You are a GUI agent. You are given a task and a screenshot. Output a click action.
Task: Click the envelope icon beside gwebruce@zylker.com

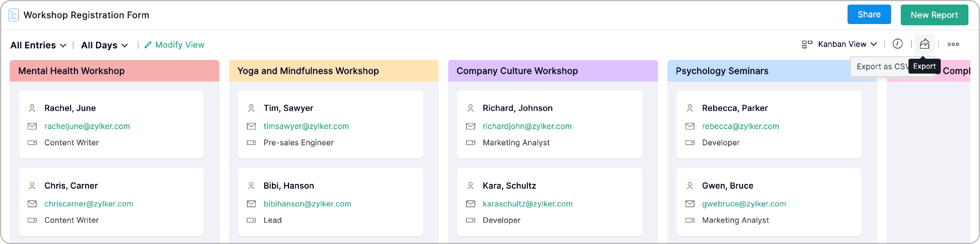click(x=690, y=204)
